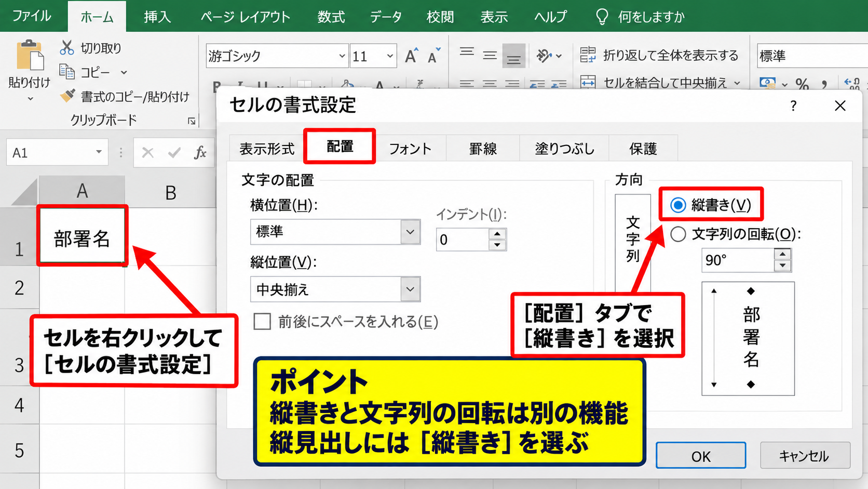The image size is (868, 489).
Task: Click セルを結合して中央揃え button
Action: pos(660,82)
